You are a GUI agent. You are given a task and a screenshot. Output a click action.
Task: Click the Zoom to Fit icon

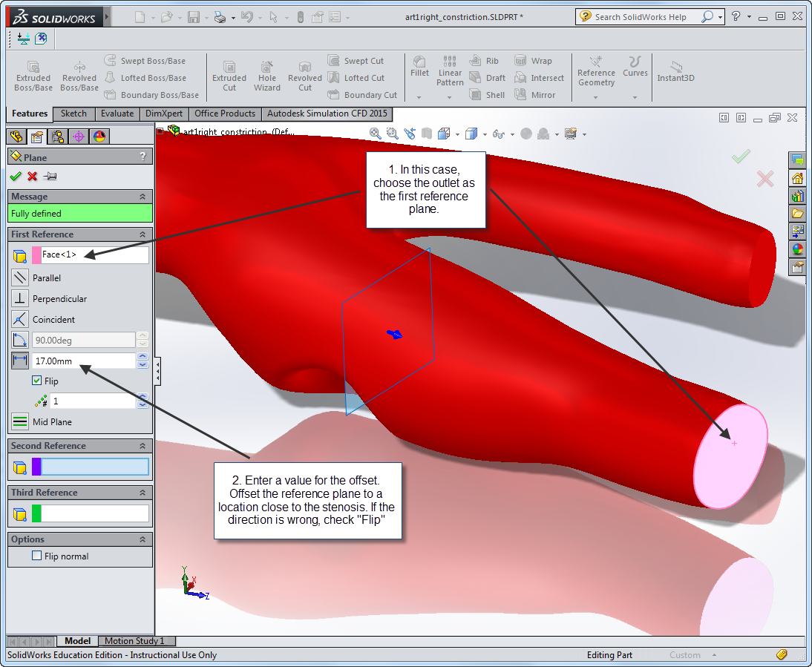pyautogui.click(x=375, y=134)
